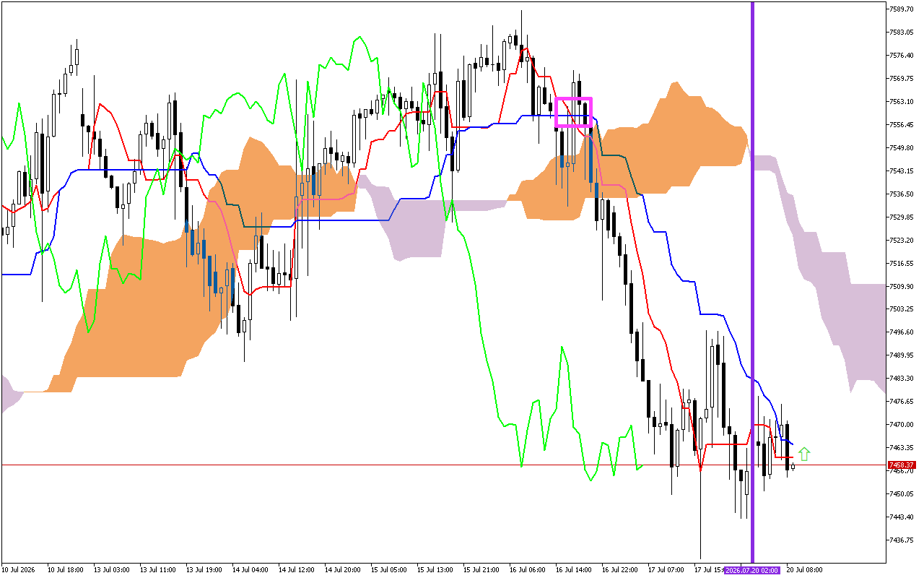Click the 7576.40 price scale label
Image resolution: width=924 pixels, height=578 pixels.
[902, 56]
